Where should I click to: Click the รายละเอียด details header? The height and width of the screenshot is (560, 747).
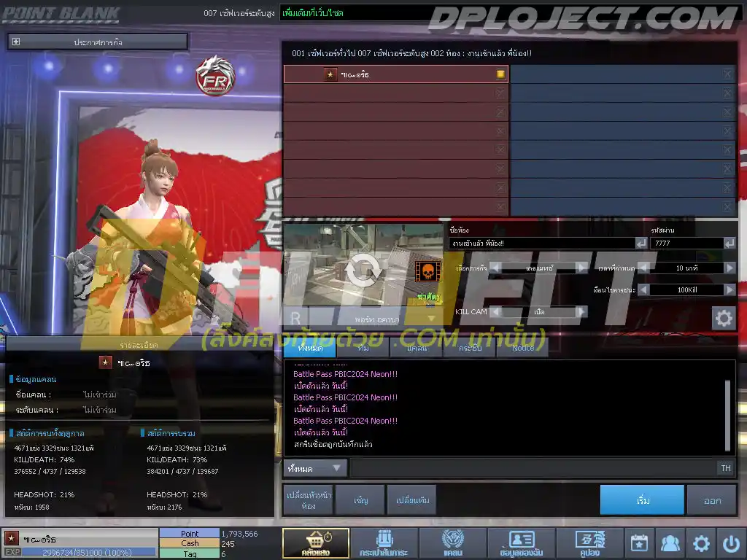point(139,344)
